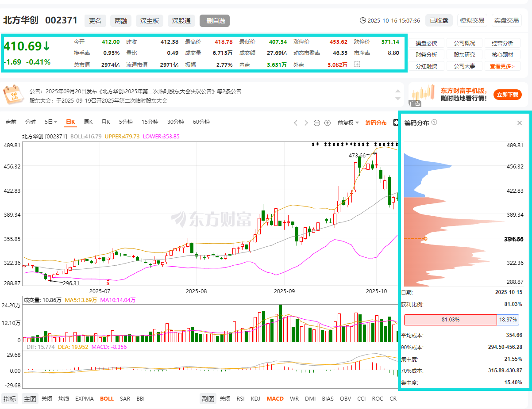Click the 立即下载 download button
The image size is (532, 409).
[x=508, y=95]
